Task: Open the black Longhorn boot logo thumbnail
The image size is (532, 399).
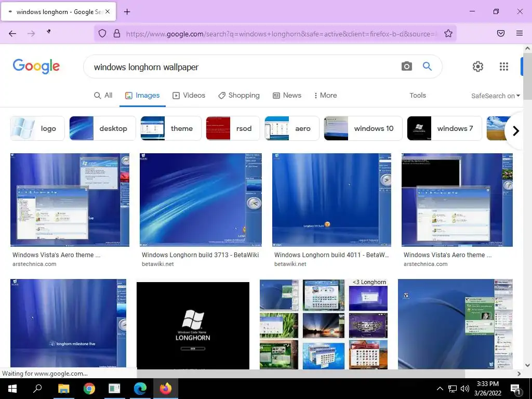Action: [193, 325]
